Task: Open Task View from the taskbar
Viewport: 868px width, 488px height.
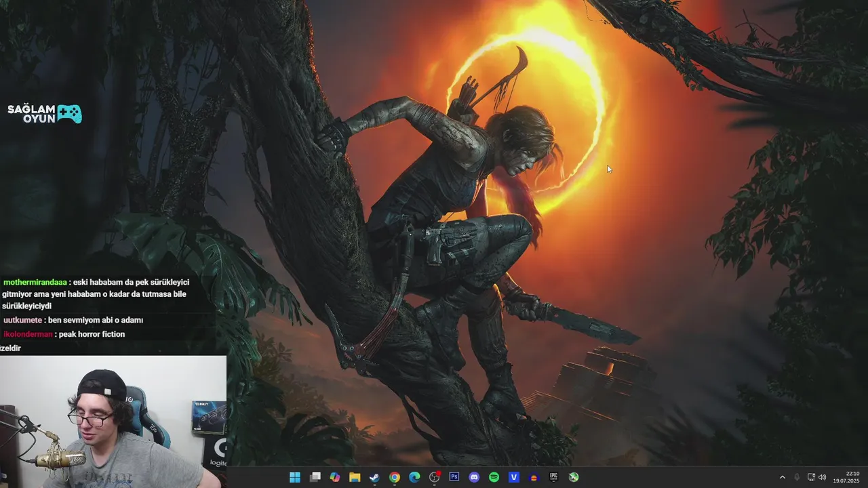Action: (315, 477)
